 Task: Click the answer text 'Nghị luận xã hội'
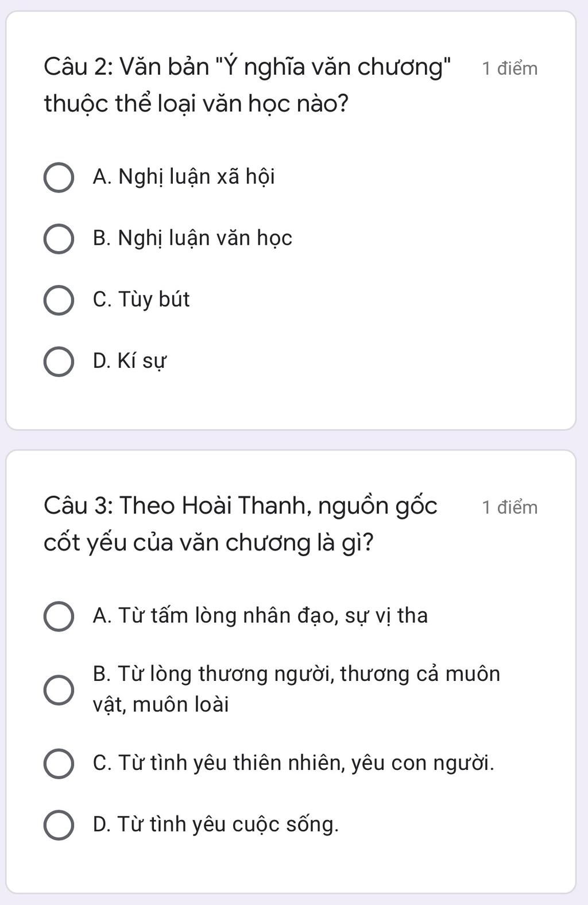tap(196, 177)
